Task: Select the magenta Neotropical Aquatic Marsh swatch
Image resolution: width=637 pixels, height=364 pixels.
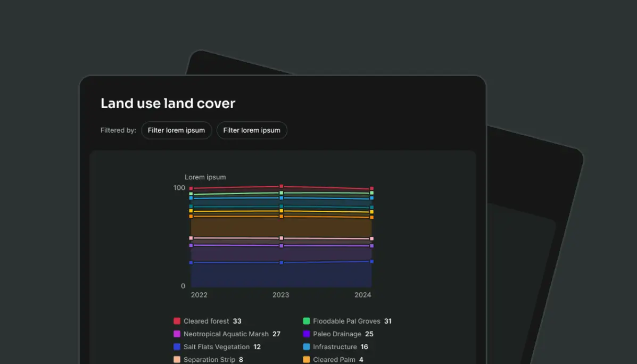Action: click(x=177, y=334)
